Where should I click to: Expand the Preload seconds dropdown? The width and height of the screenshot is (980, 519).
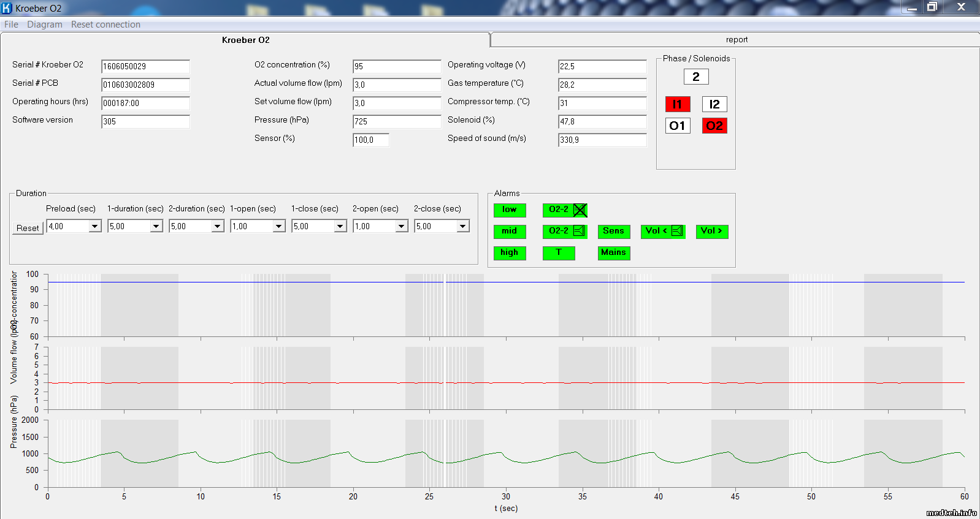coord(95,227)
